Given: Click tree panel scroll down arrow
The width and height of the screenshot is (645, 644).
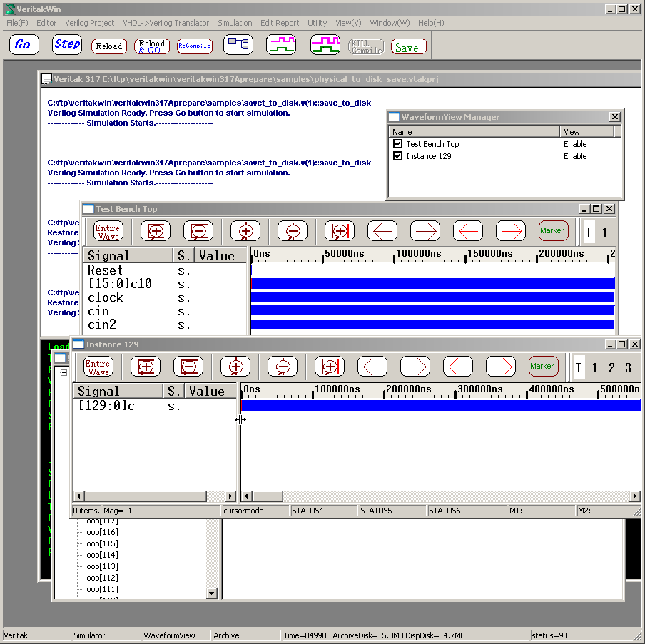Looking at the screenshot, I should [211, 593].
